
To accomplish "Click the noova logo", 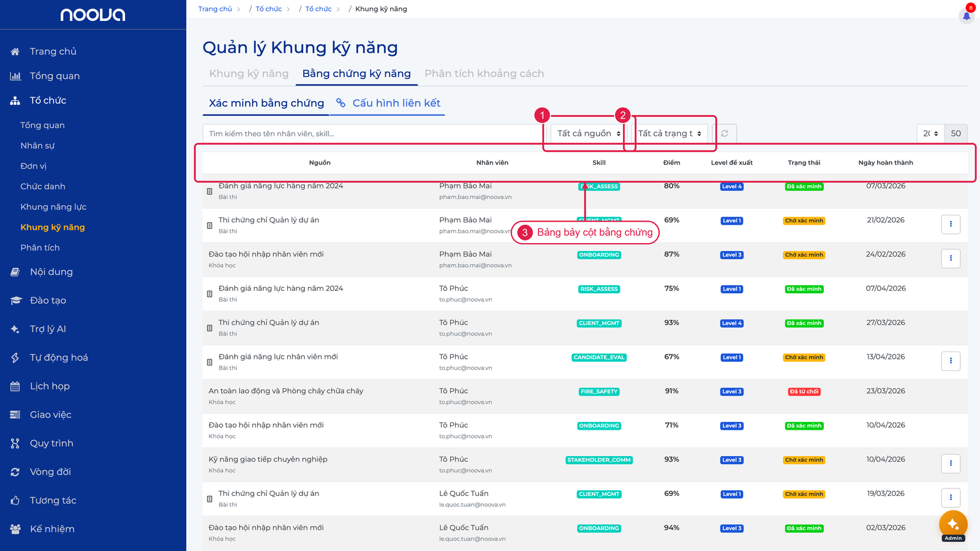I will 92,15.
